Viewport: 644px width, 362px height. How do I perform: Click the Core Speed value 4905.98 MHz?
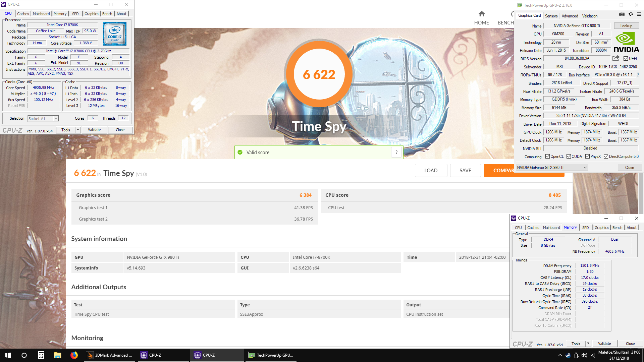43,88
